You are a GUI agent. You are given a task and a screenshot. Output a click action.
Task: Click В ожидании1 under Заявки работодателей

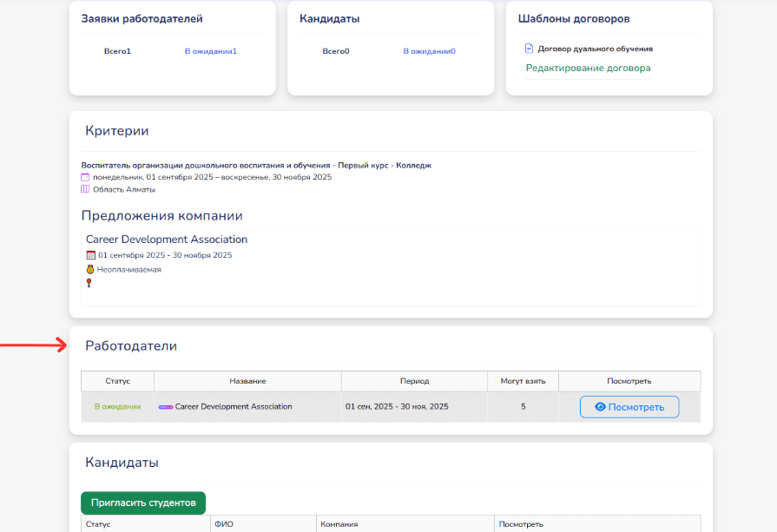[x=210, y=51]
